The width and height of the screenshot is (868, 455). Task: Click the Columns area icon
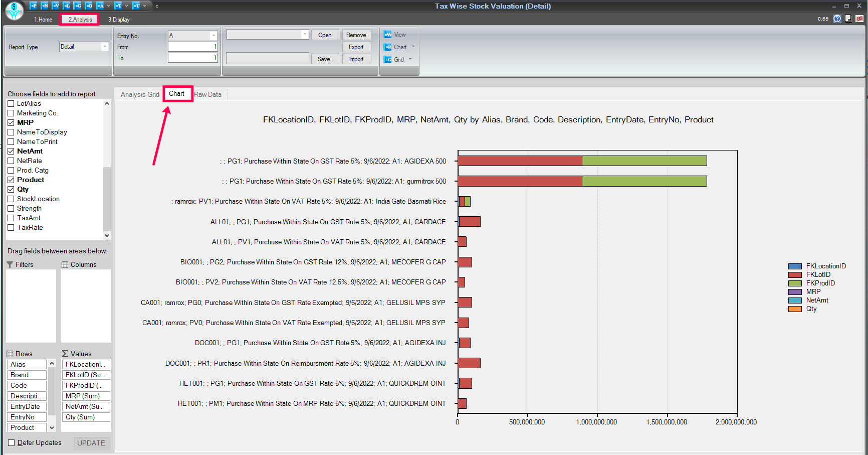pyautogui.click(x=65, y=264)
